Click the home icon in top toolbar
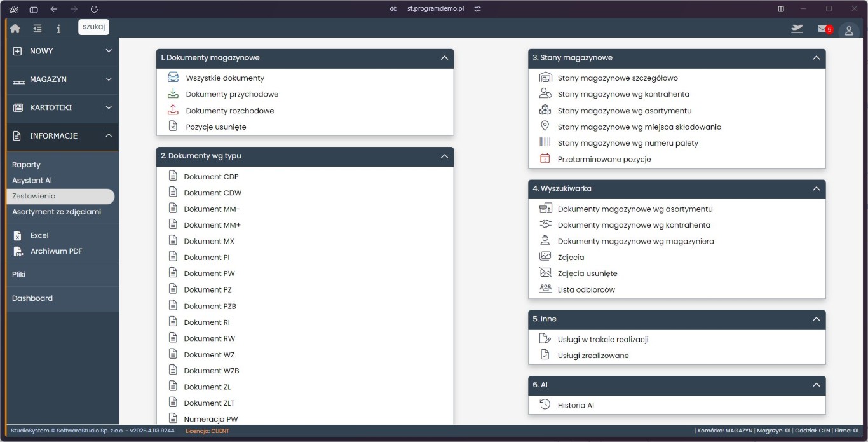This screenshot has width=868, height=442. [x=15, y=29]
